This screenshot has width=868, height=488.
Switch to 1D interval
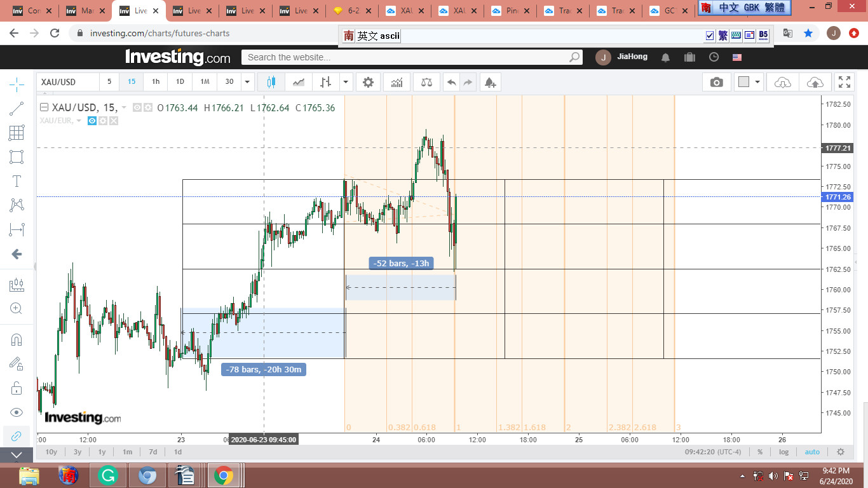coord(180,82)
